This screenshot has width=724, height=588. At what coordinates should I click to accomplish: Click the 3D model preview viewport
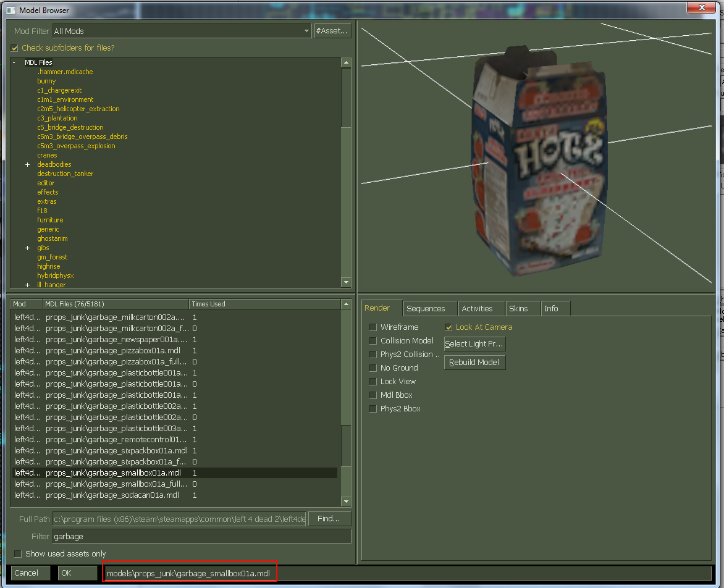click(536, 157)
